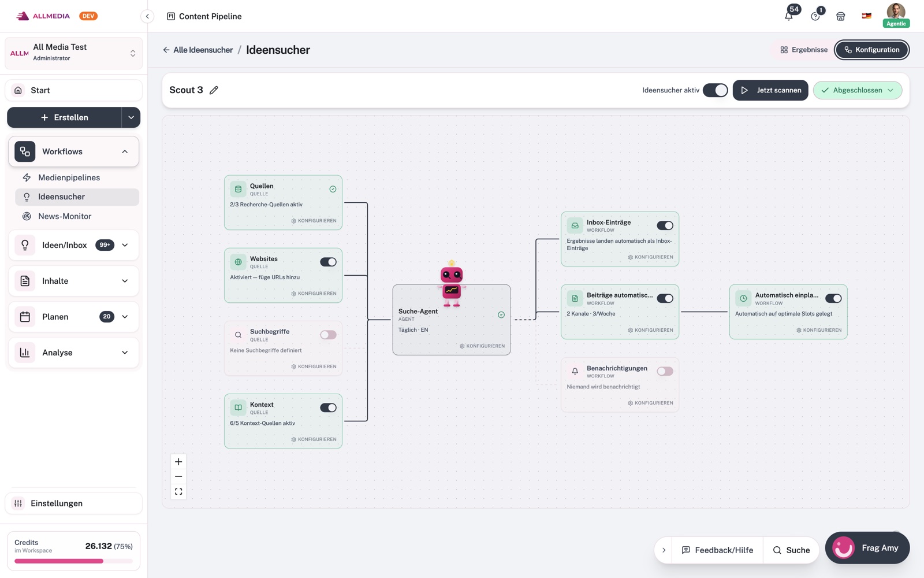Click the Jetzt scannen button
Viewport: 924px width, 578px height.
coord(770,90)
